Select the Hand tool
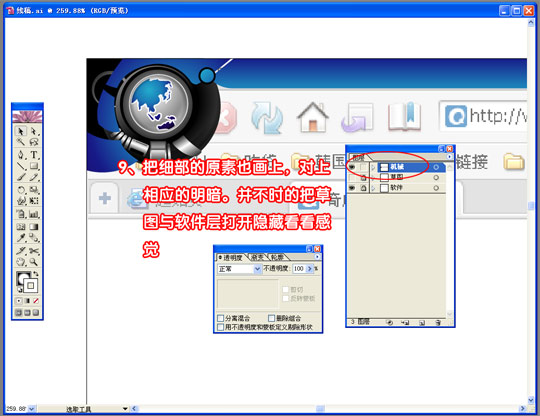This screenshot has height=416, width=540. tap(21, 262)
